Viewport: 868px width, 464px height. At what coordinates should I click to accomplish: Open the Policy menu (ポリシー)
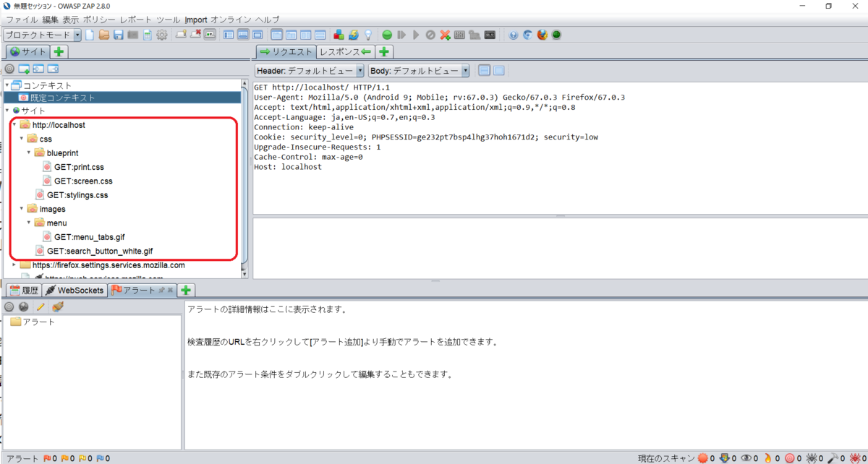99,20
